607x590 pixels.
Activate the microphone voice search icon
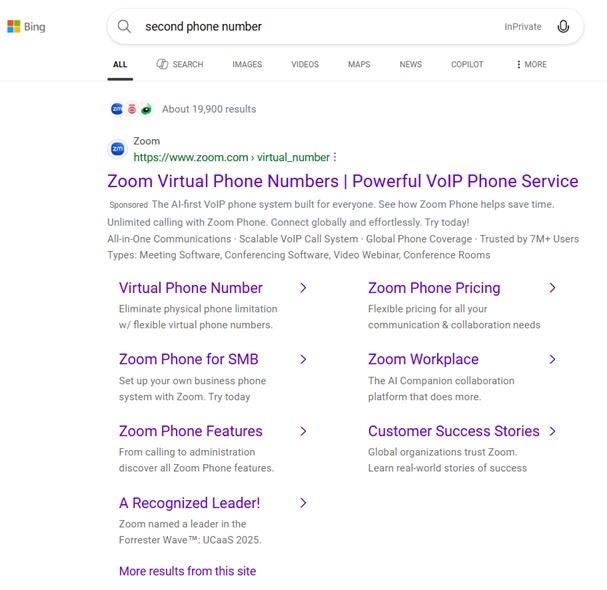[x=563, y=27]
